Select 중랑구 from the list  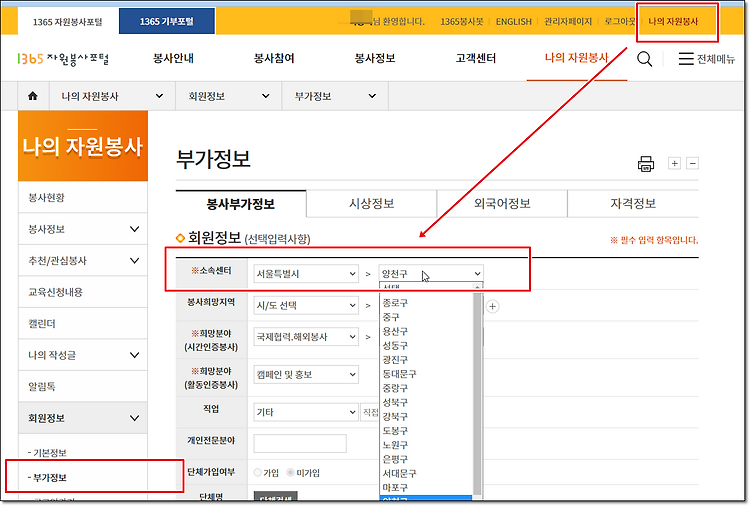426,388
